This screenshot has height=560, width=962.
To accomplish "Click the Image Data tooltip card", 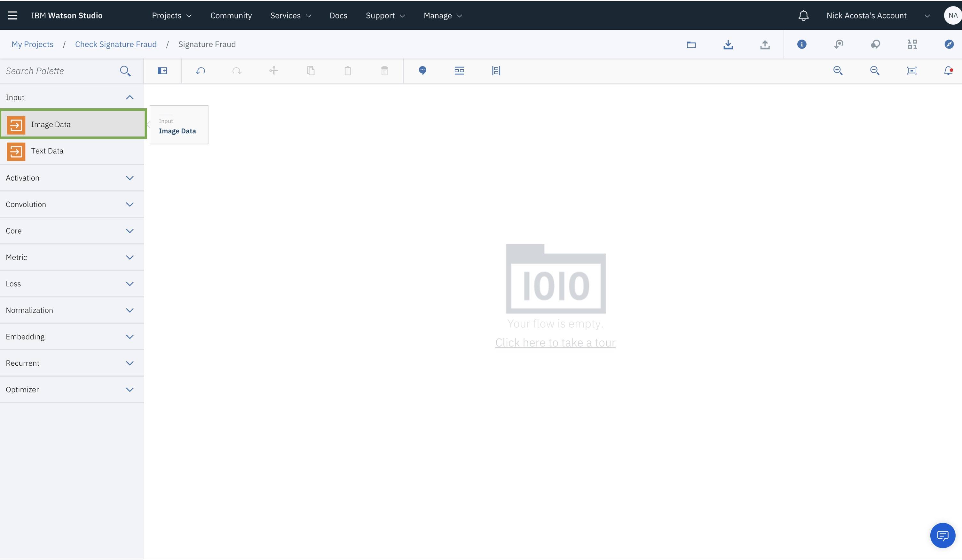I will click(x=179, y=125).
